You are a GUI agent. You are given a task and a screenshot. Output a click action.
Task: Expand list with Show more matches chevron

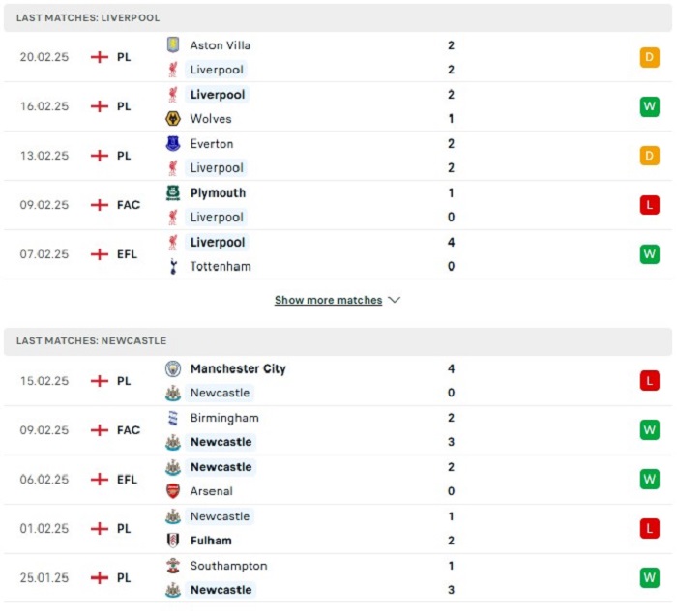pyautogui.click(x=395, y=300)
